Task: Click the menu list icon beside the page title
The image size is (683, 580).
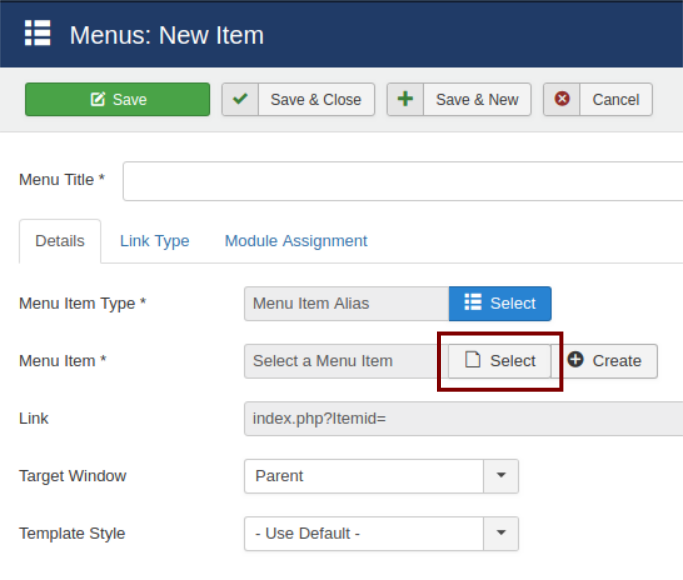Action: (37, 34)
